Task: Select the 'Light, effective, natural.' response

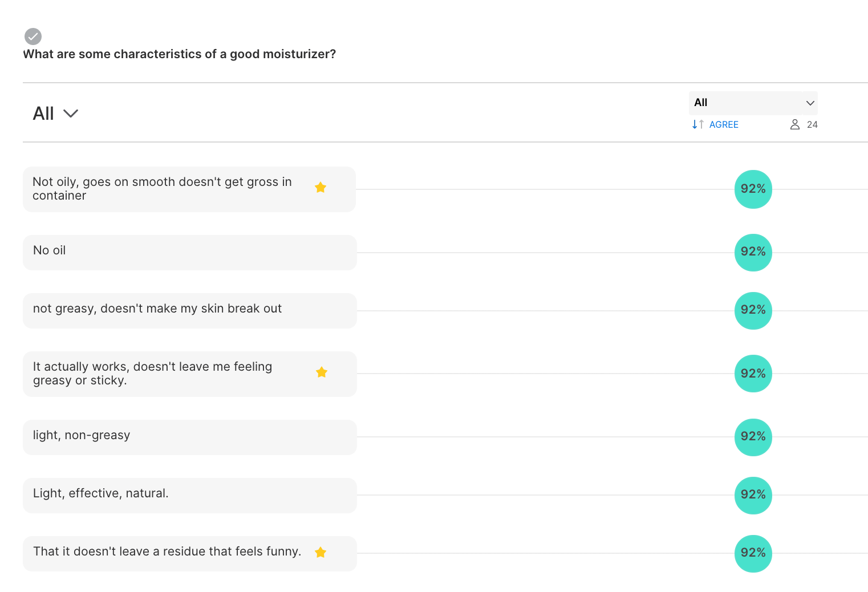Action: (190, 495)
